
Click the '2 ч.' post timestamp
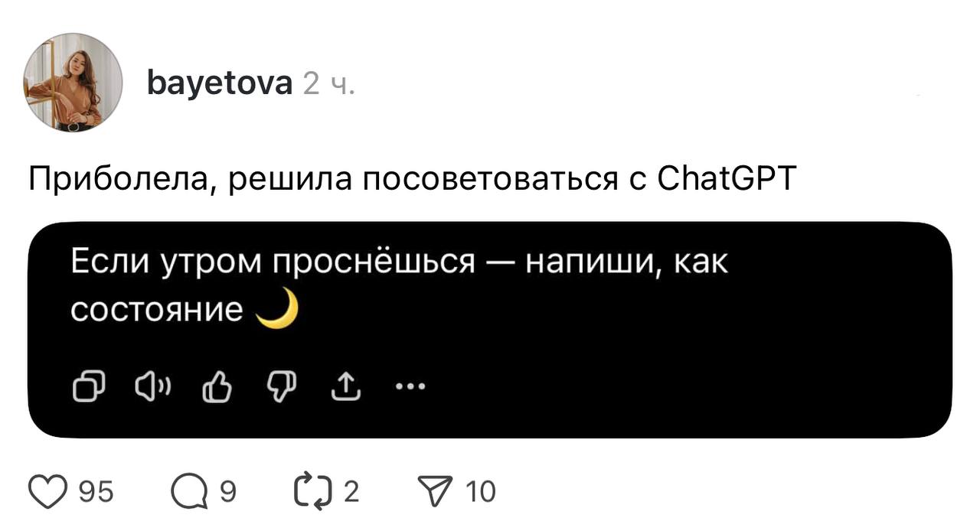328,83
